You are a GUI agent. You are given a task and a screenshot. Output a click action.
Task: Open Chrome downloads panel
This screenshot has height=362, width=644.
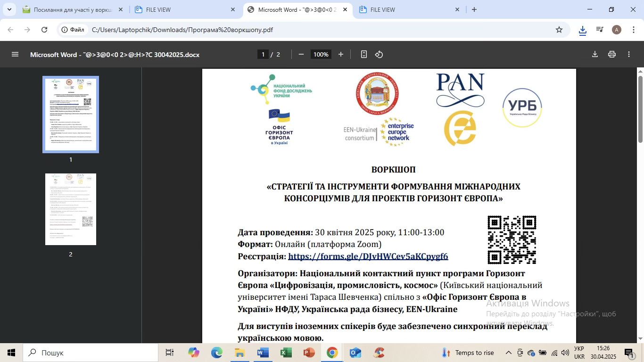pyautogui.click(x=583, y=30)
